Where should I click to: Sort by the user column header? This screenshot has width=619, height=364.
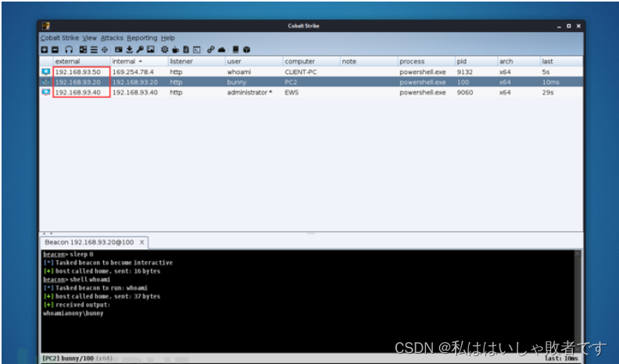tap(254, 61)
